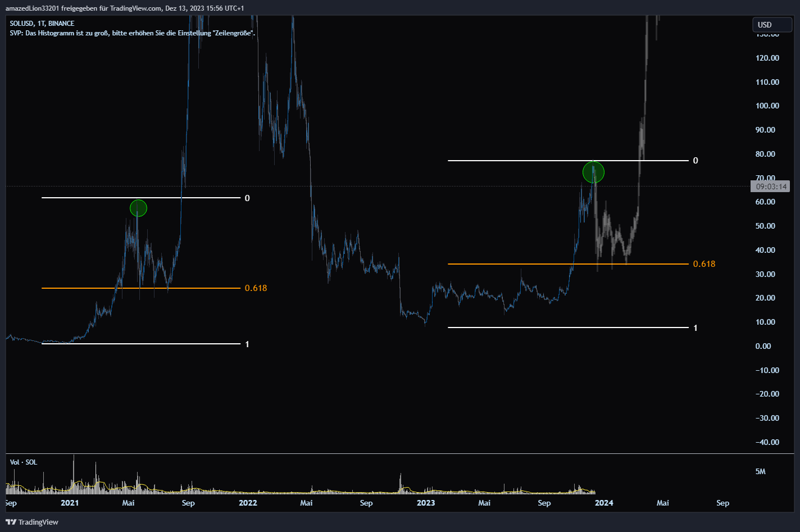The width and height of the screenshot is (800, 532).
Task: Click the 100.00 price axis label
Action: coord(767,106)
